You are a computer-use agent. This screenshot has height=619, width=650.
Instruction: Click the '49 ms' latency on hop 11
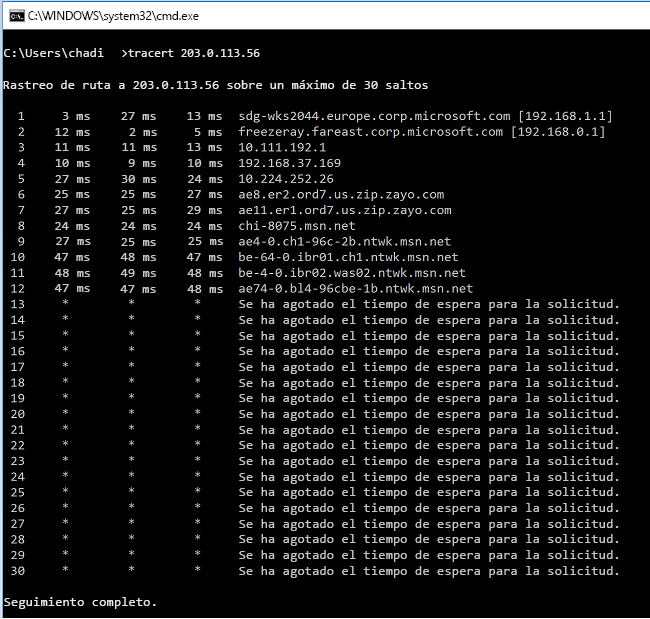click(139, 273)
